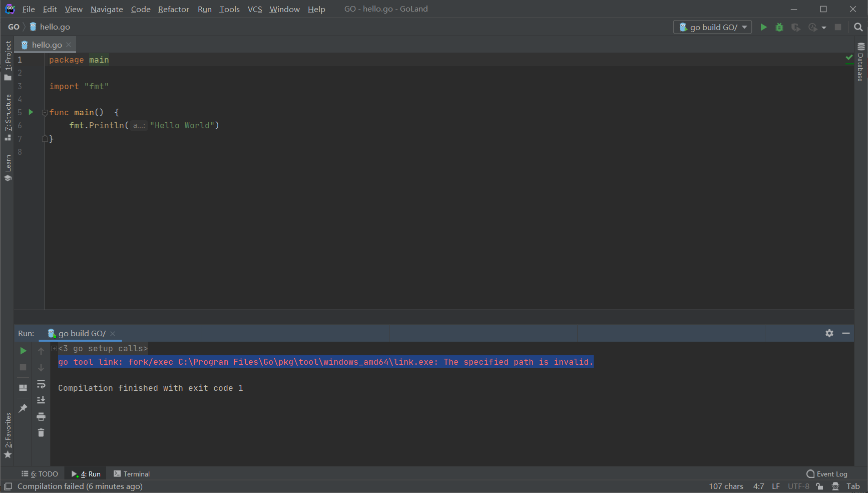Viewport: 868px width, 493px height.
Task: Open Search Everywhere magnifier
Action: tap(858, 27)
